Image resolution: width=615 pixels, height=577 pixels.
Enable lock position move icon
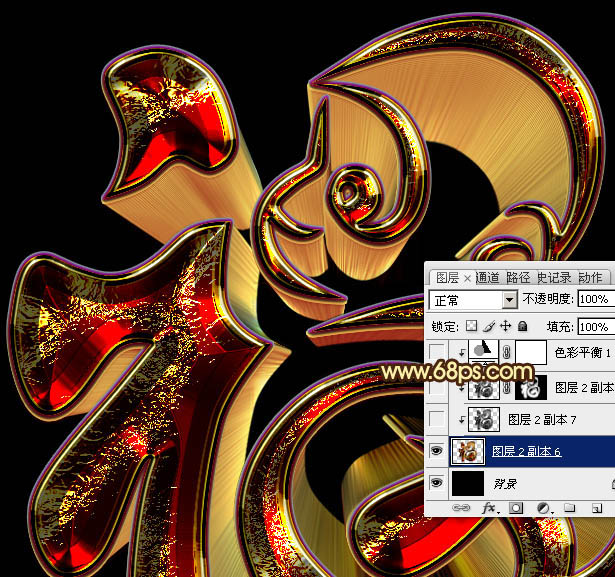pyautogui.click(x=506, y=326)
